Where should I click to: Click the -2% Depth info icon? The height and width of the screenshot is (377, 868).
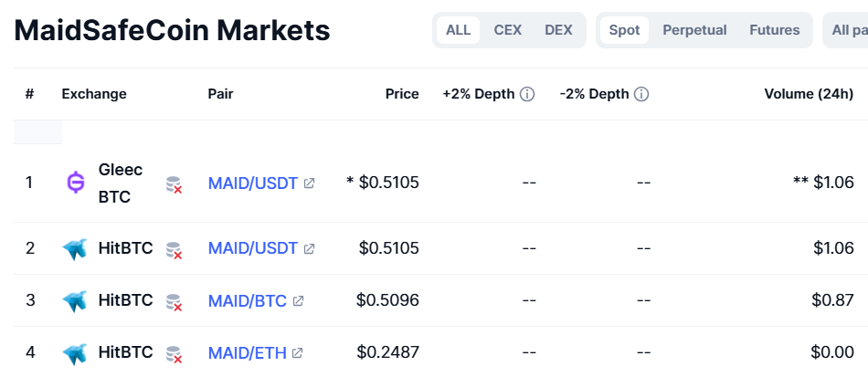click(641, 95)
